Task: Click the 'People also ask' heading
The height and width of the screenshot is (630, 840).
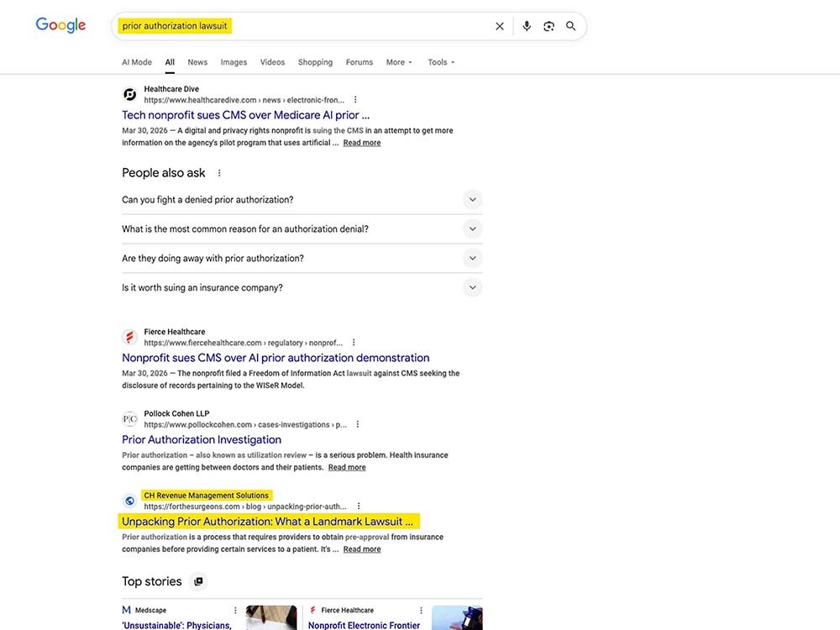Action: click(x=164, y=173)
